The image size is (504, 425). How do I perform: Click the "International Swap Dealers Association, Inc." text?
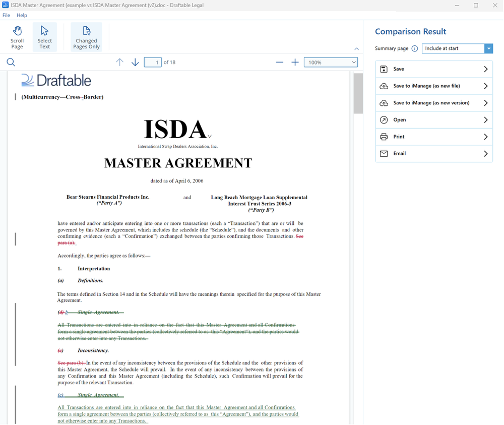pyautogui.click(x=178, y=147)
